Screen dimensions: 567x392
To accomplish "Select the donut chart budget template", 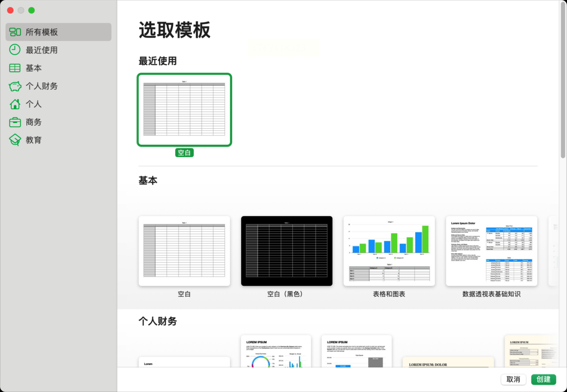I will pyautogui.click(x=276, y=352).
